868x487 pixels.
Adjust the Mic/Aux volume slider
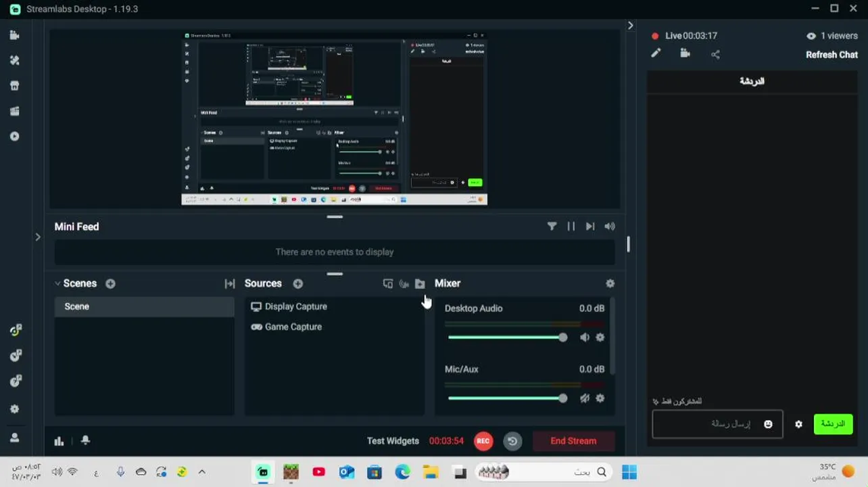[x=506, y=398]
